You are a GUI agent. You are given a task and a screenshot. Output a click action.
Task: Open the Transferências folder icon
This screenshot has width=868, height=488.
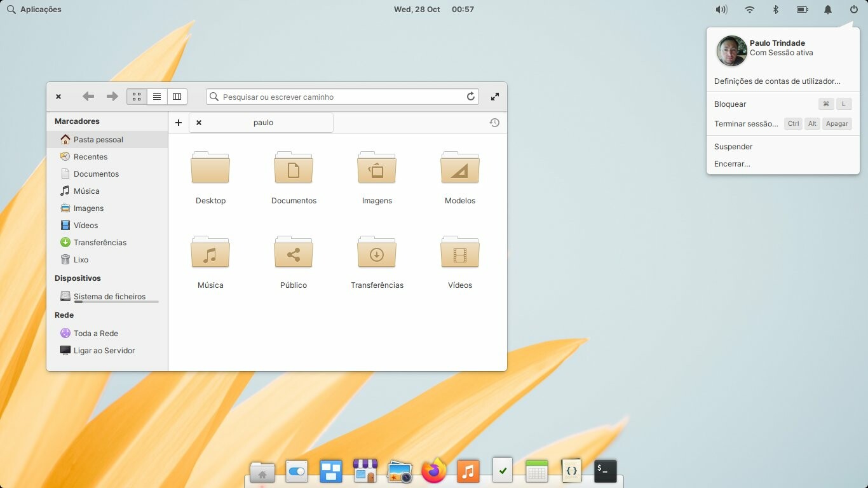(x=377, y=253)
